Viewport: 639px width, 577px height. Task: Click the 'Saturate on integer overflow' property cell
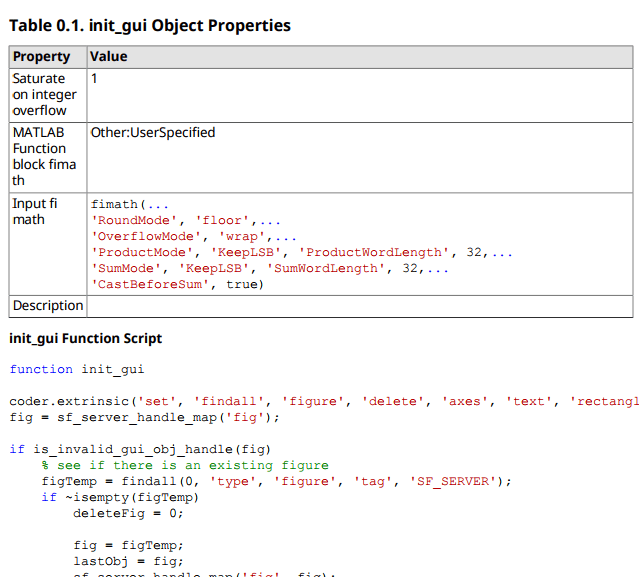44,94
